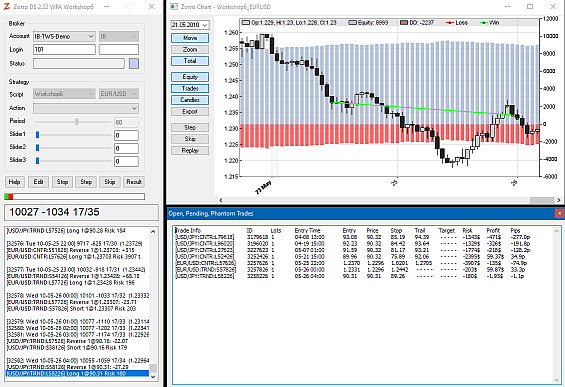565x387 pixels.
Task: Toggle the Candles chart button
Action: 190,100
